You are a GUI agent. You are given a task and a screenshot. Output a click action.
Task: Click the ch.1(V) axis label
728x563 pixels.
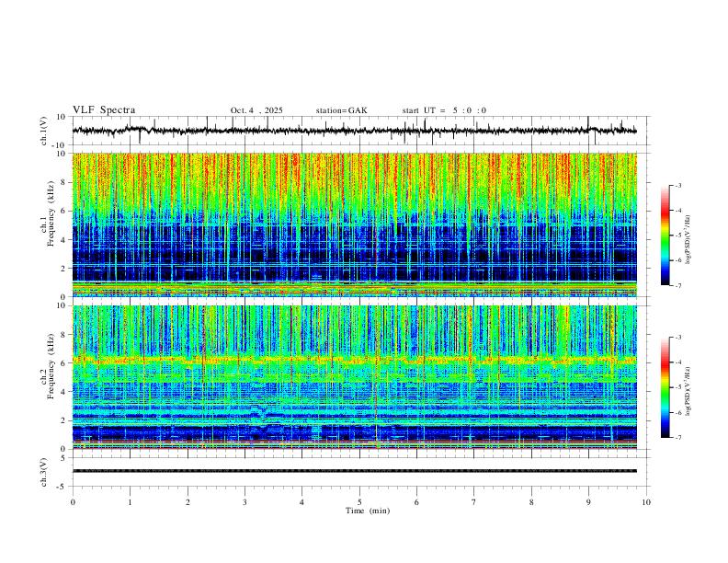click(x=44, y=131)
